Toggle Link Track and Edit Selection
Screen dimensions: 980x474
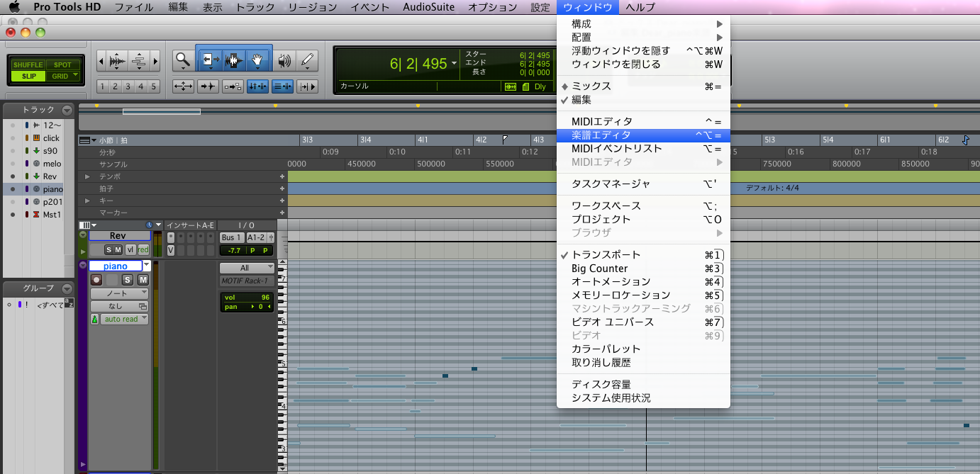282,86
